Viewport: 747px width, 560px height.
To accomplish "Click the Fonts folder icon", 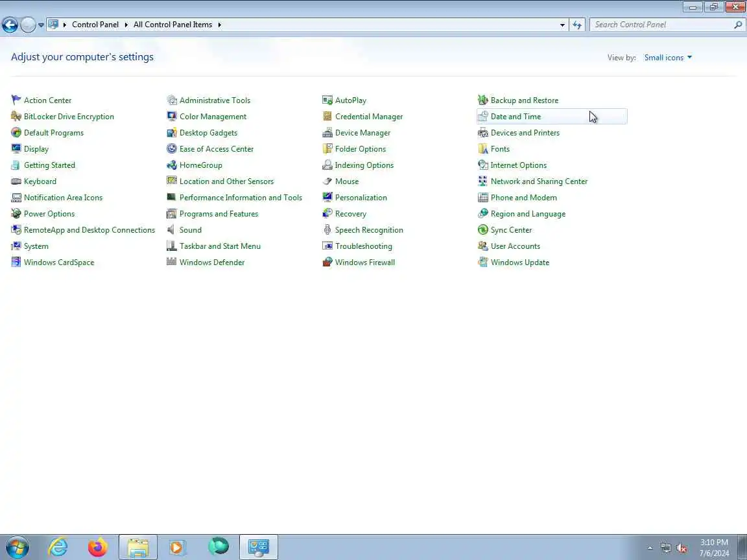I will (482, 148).
